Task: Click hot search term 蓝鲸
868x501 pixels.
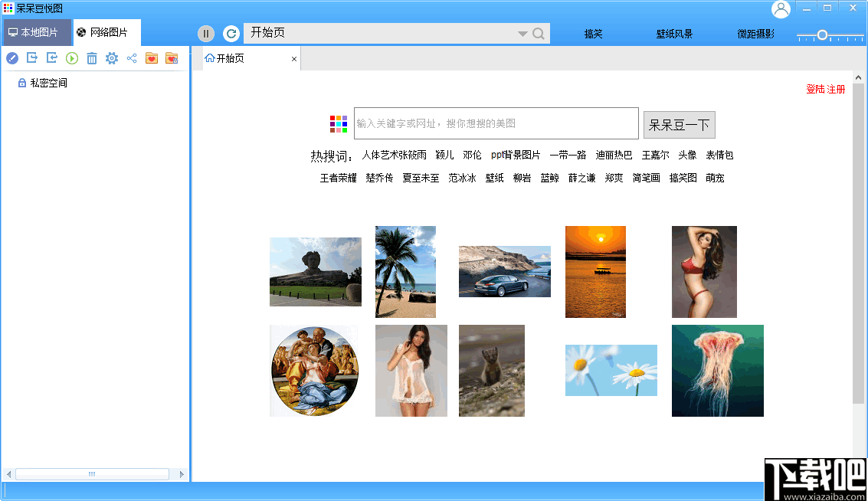Action: (x=550, y=178)
